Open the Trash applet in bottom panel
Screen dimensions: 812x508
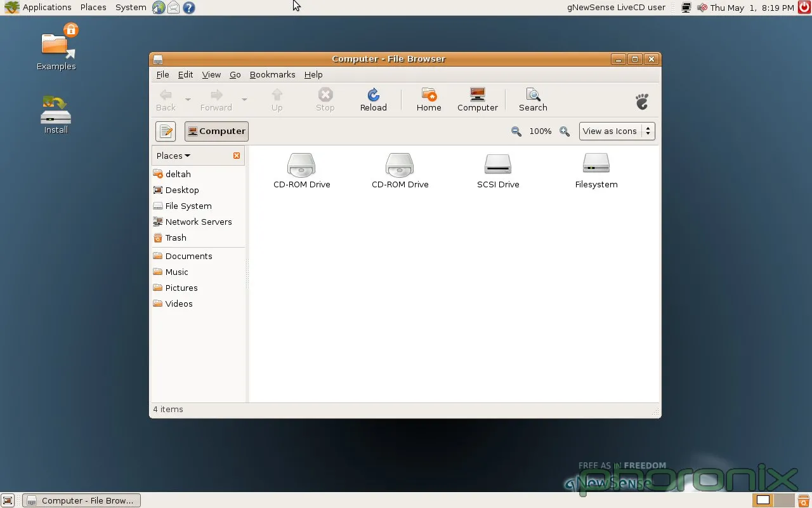click(x=804, y=500)
